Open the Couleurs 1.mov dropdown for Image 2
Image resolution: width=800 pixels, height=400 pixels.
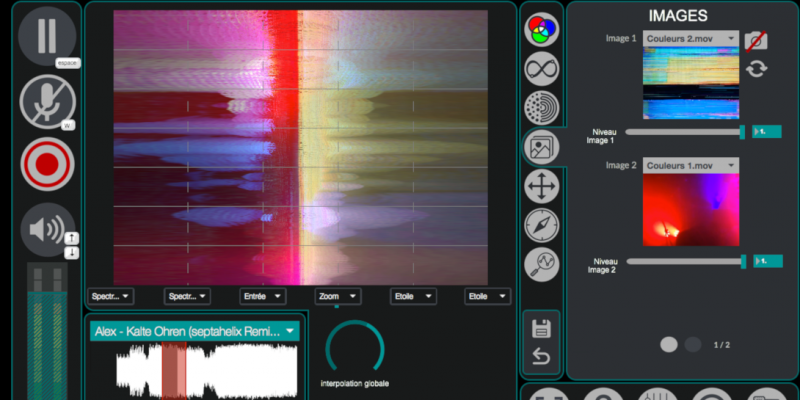point(690,165)
